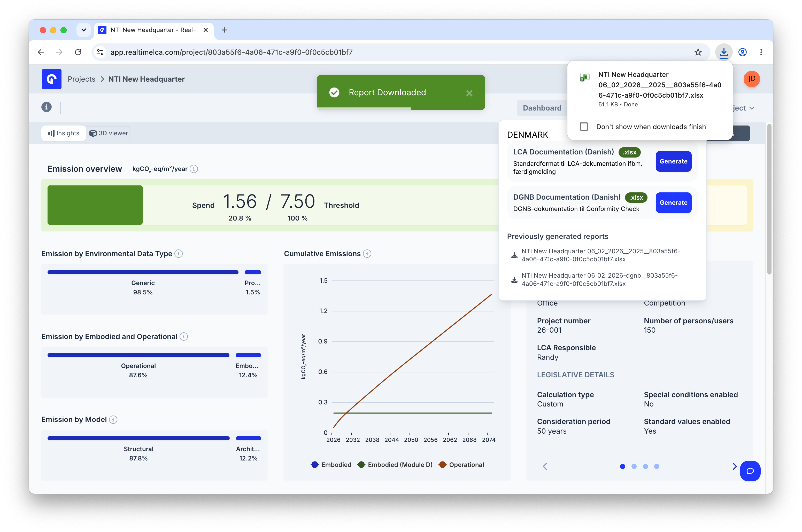Select the first carousel page dot
The height and width of the screenshot is (532, 802).
click(622, 466)
